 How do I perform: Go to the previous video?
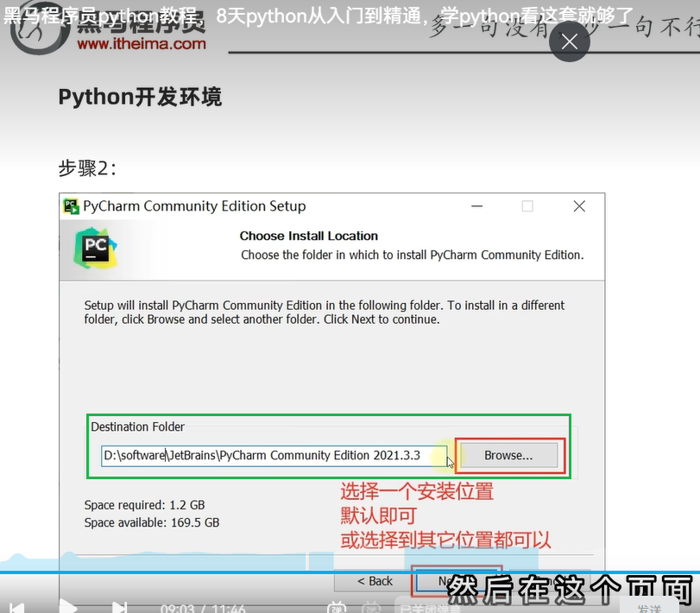(x=17, y=608)
